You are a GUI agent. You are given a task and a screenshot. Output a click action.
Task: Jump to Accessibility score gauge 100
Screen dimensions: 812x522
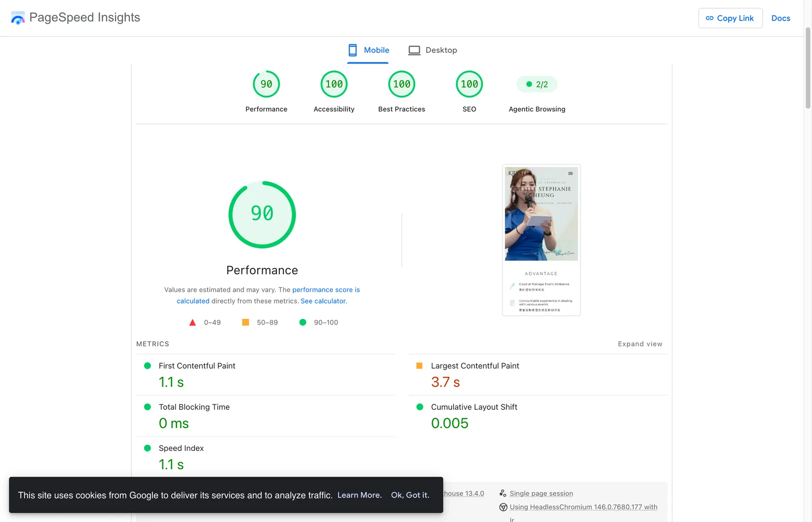click(x=334, y=84)
